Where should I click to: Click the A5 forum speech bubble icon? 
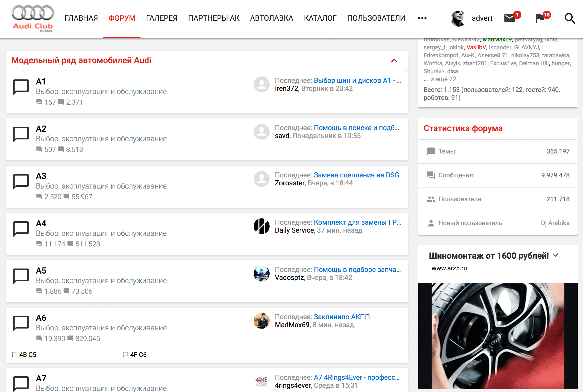coord(21,276)
